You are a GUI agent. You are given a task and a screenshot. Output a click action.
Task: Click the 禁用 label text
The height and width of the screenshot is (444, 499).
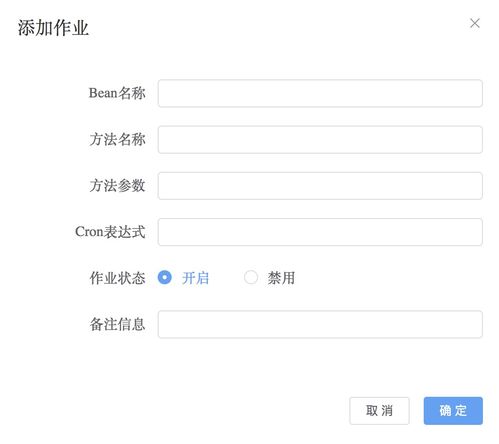point(281,278)
